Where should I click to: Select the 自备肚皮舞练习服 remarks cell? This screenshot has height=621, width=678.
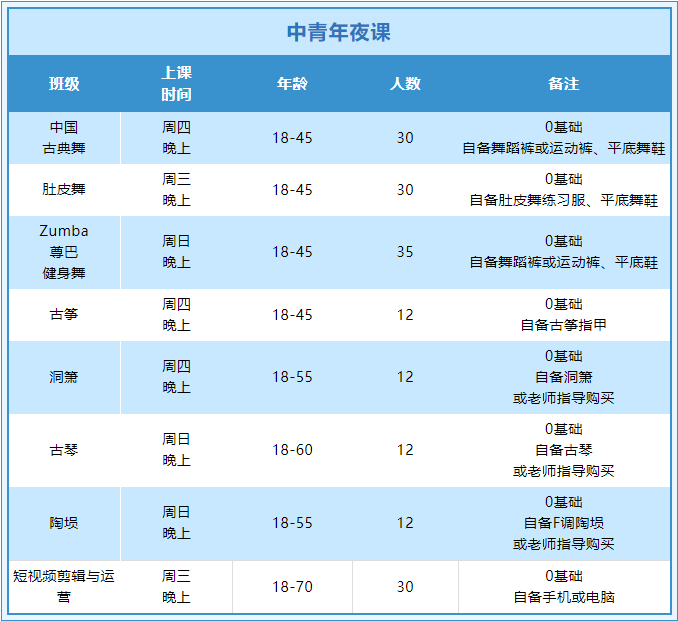[x=563, y=190]
